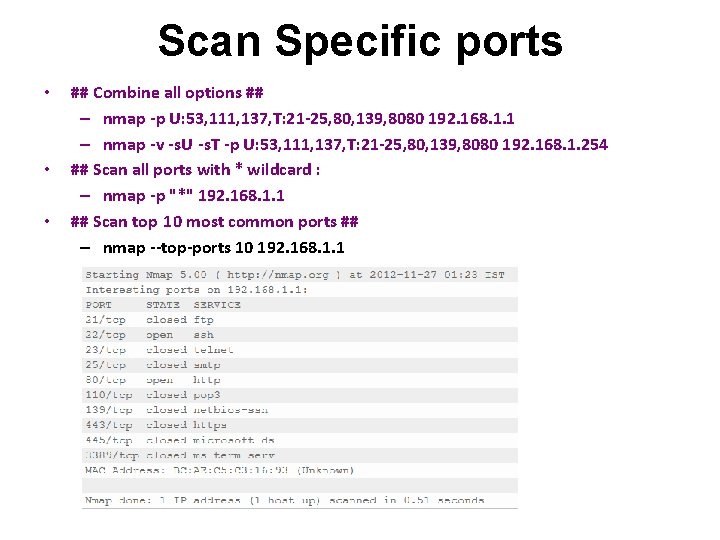Select the 'nmap -p "*" 192.168.1.1' command
This screenshot has height=540, width=720.
pos(194,196)
